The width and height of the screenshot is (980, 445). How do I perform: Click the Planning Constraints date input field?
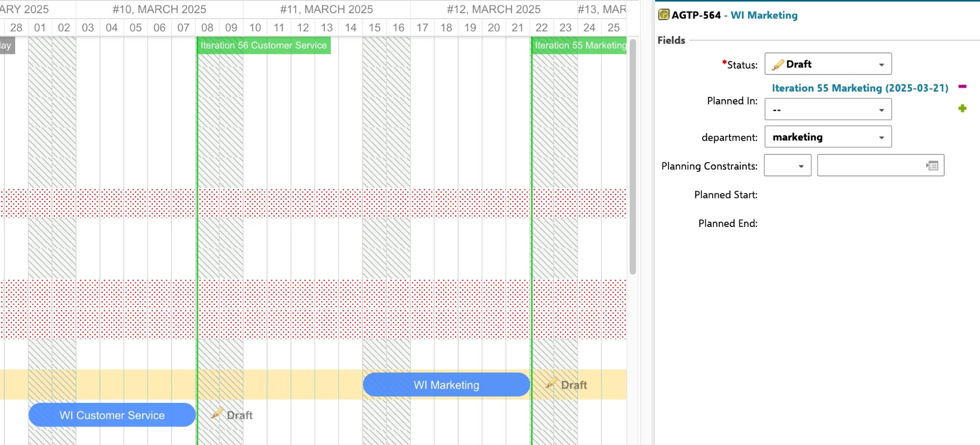pos(881,166)
